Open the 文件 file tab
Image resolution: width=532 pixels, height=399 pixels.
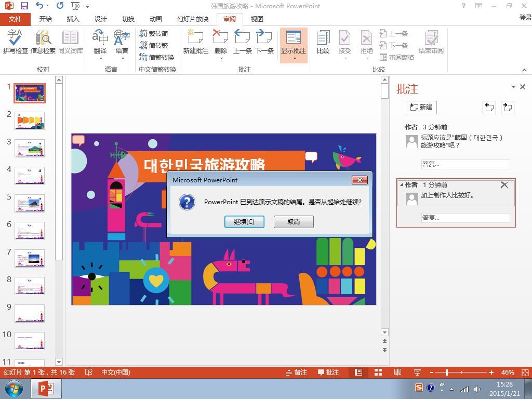click(x=15, y=19)
